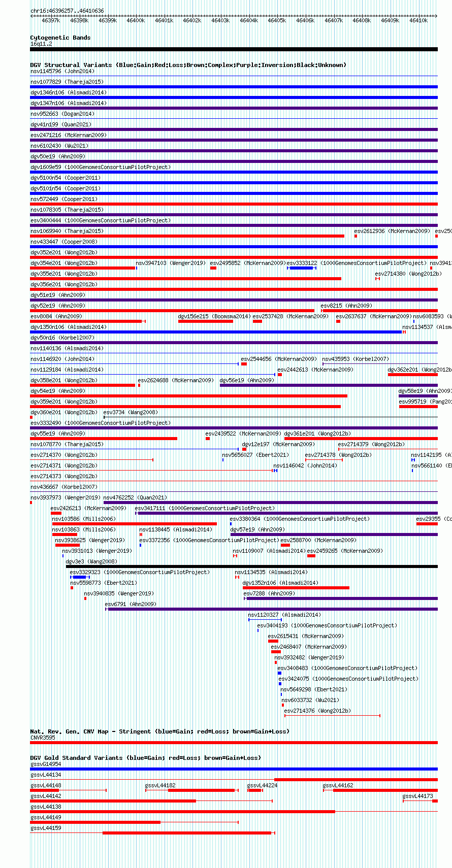
Task: Click variant esv8215 (Ahn2009)
Action: coord(346,306)
